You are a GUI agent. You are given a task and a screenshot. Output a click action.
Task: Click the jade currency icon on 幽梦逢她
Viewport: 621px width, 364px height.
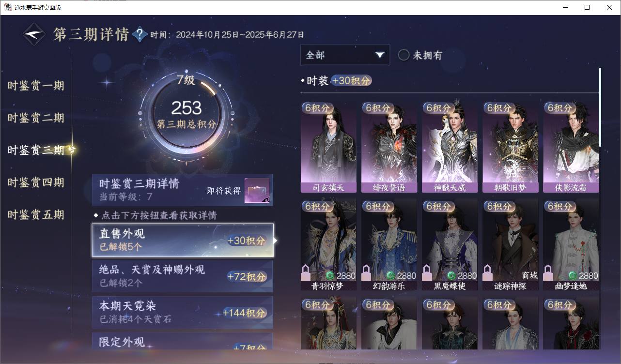[x=573, y=275]
